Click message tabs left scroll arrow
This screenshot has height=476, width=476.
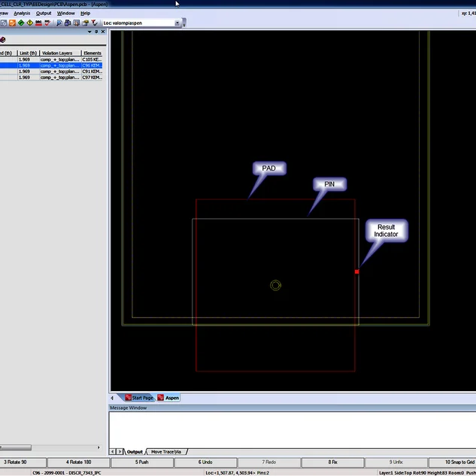click(112, 452)
